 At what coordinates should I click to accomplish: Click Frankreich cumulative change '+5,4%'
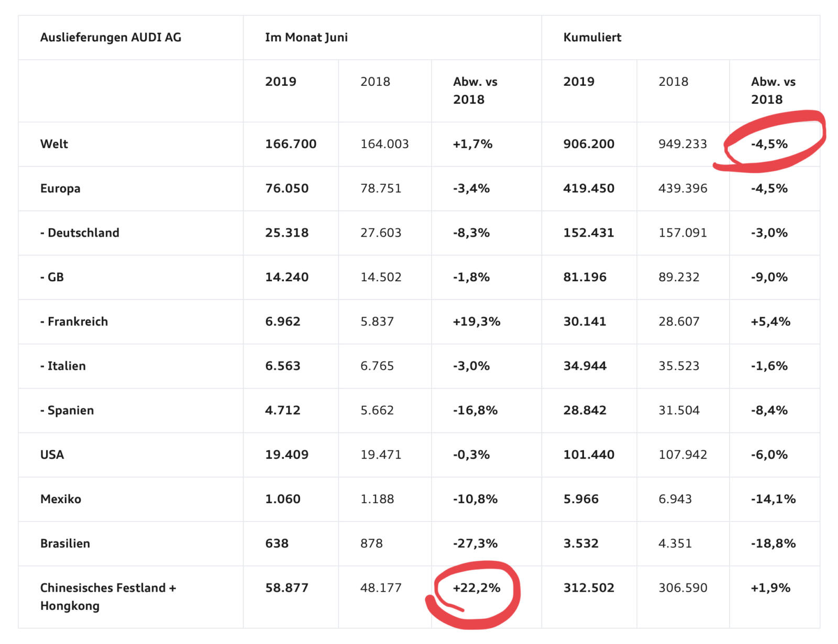pyautogui.click(x=770, y=321)
